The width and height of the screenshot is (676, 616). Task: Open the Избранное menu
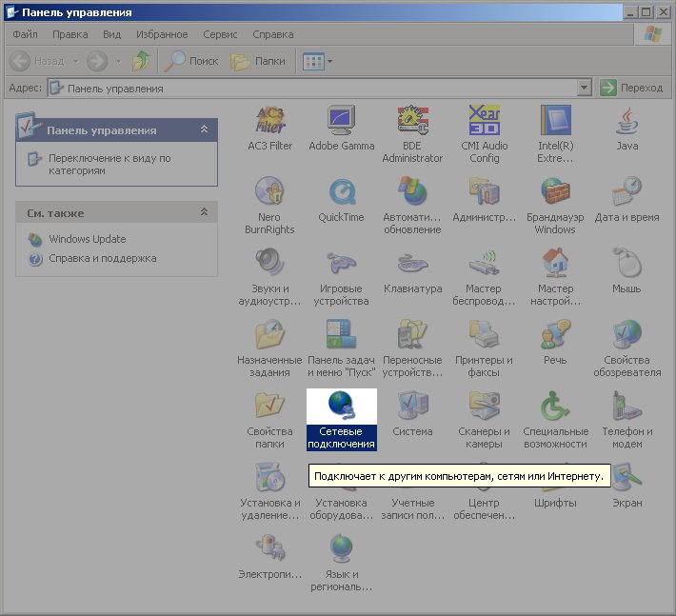(x=162, y=34)
